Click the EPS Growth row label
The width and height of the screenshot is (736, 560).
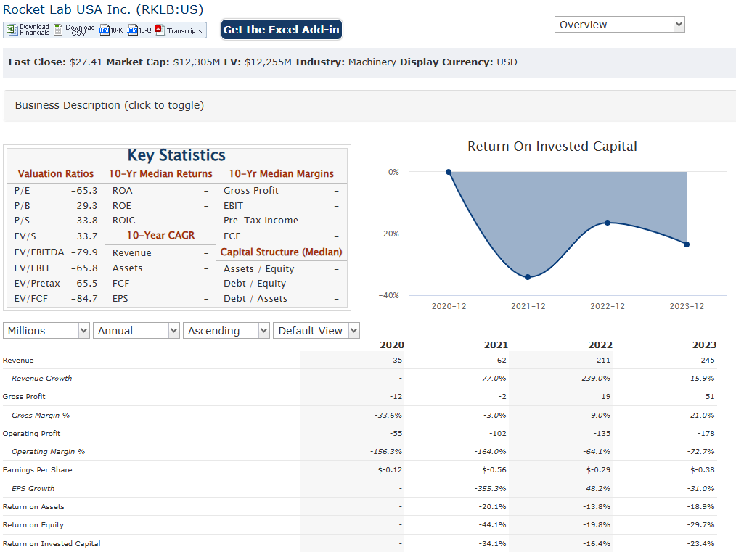click(x=33, y=489)
